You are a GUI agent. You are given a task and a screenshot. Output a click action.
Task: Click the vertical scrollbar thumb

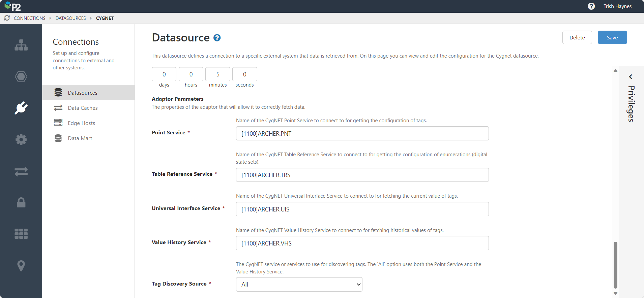click(x=615, y=265)
